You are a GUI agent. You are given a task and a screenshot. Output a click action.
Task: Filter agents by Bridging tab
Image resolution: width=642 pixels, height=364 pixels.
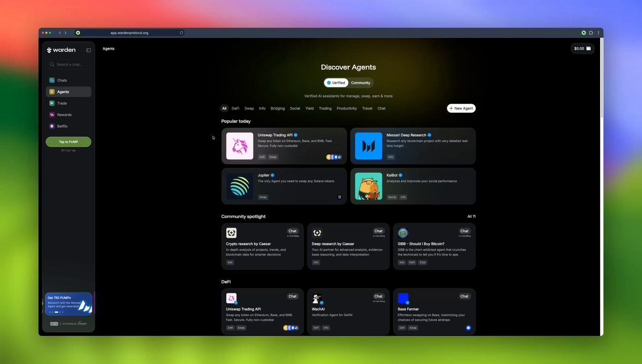(278, 109)
